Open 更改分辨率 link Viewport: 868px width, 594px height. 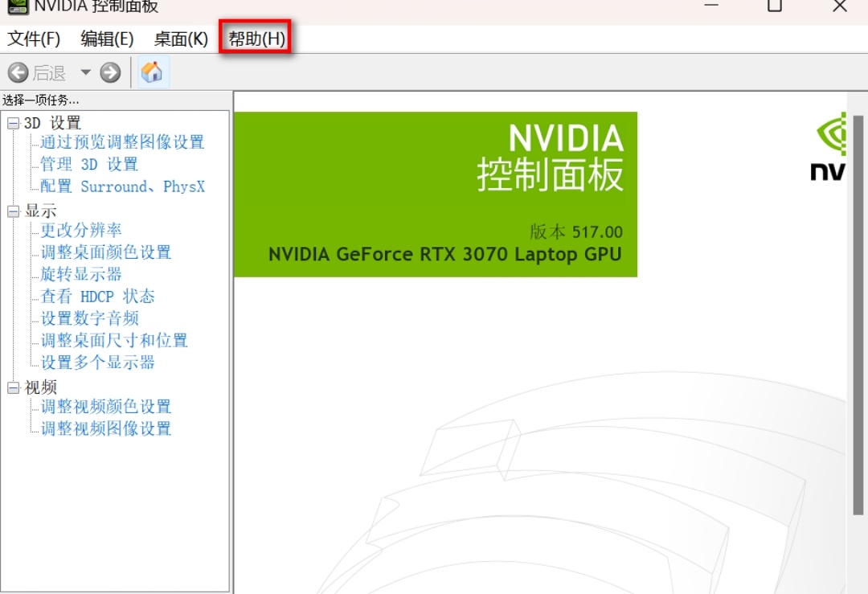click(x=81, y=231)
